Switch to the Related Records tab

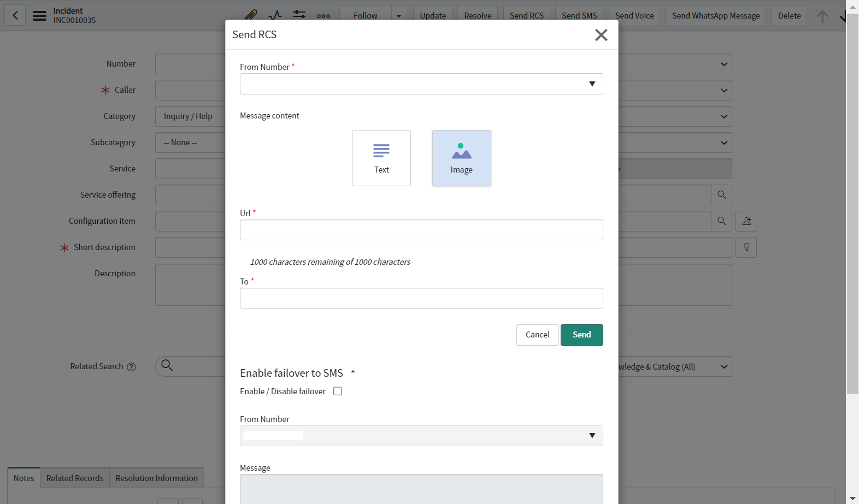(x=75, y=478)
